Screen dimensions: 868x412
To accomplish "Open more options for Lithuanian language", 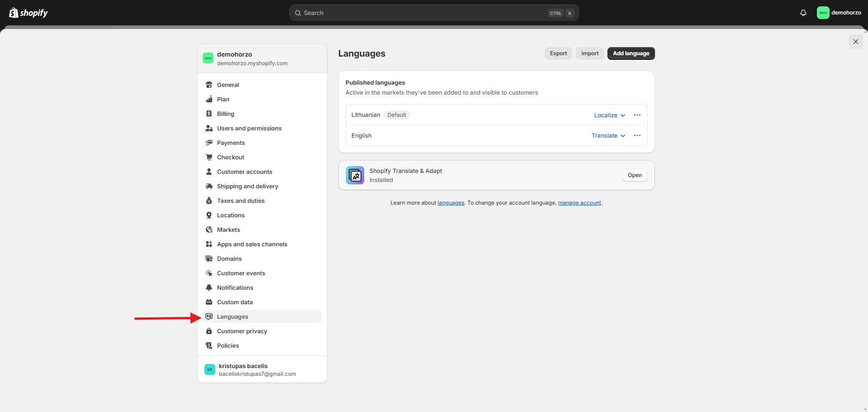I will [637, 115].
